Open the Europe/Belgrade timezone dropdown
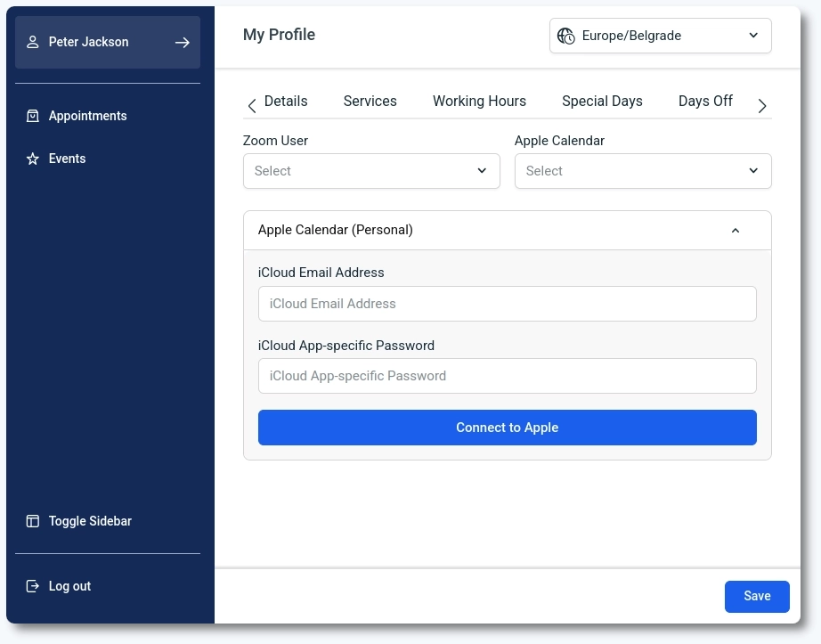821x644 pixels. click(660, 36)
